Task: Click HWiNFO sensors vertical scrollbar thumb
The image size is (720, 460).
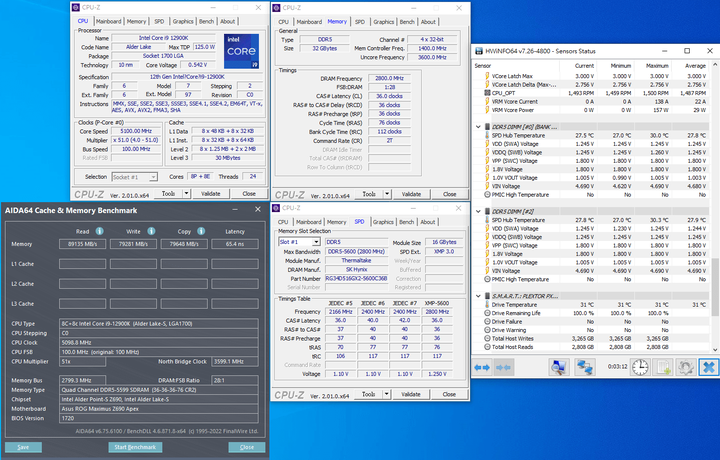Action: (715, 287)
